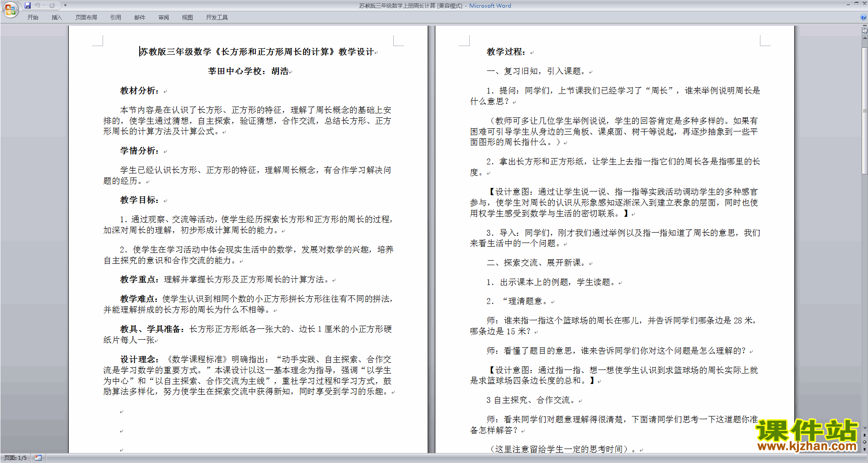This screenshot has width=868, height=463.
Task: Click the heading 教学目标：
Action: tap(139, 200)
